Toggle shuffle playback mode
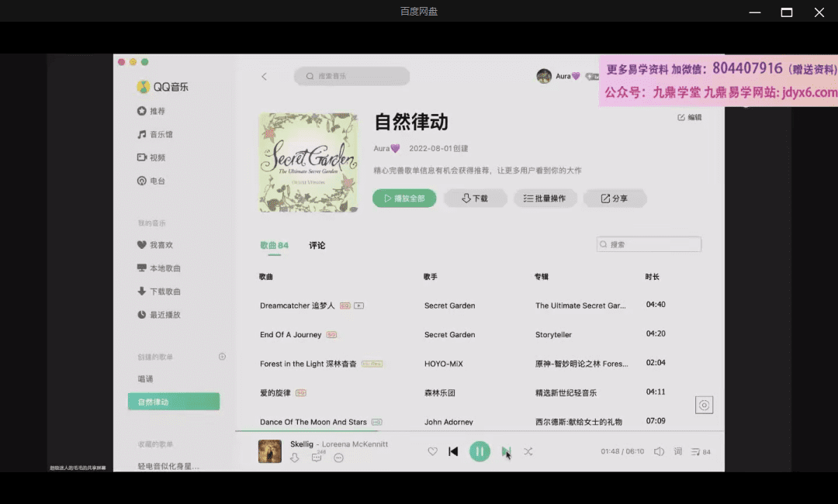 point(528,451)
